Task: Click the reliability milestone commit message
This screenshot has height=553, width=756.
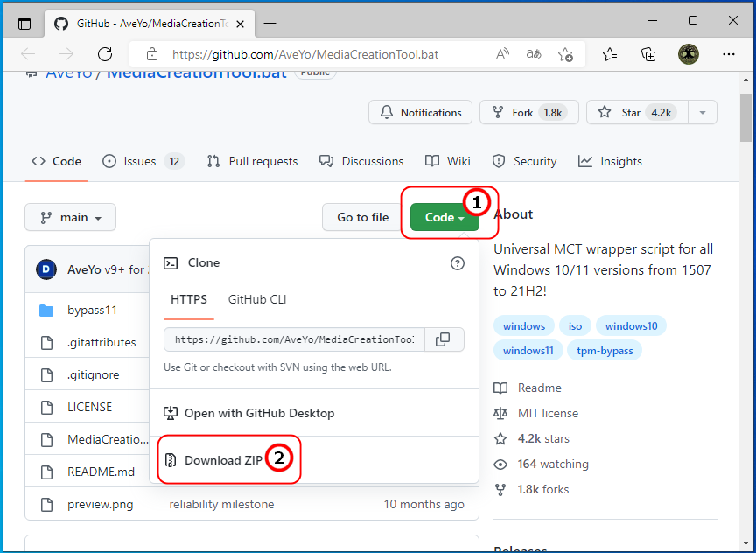Action: (221, 504)
